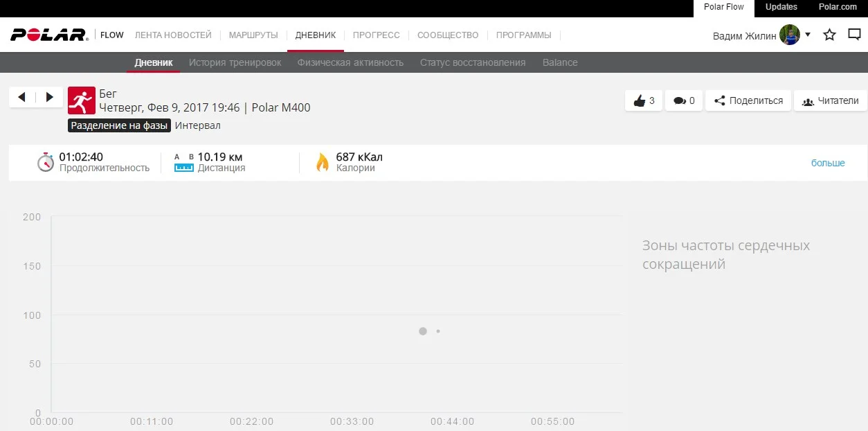868x431 pixels.
Task: Click the 687 кКал calories value
Action: point(359,157)
